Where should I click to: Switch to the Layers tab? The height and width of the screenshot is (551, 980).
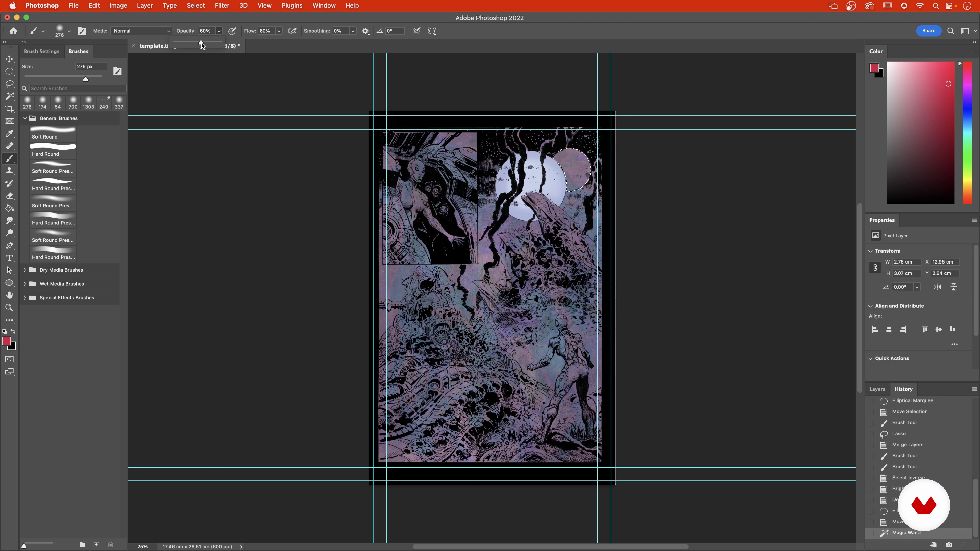click(877, 389)
